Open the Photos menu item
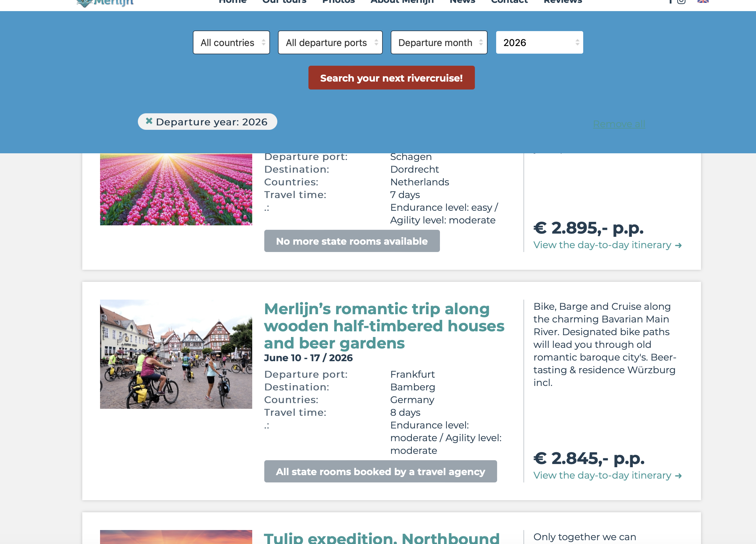 coord(338,2)
